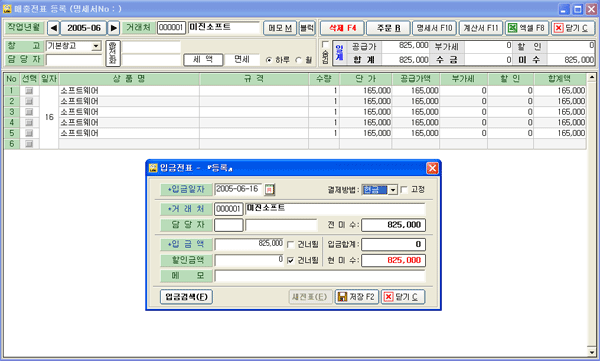This screenshot has height=361, width=600.
Task: Expand the 창고 warehouse dropdown
Action: coord(96,46)
